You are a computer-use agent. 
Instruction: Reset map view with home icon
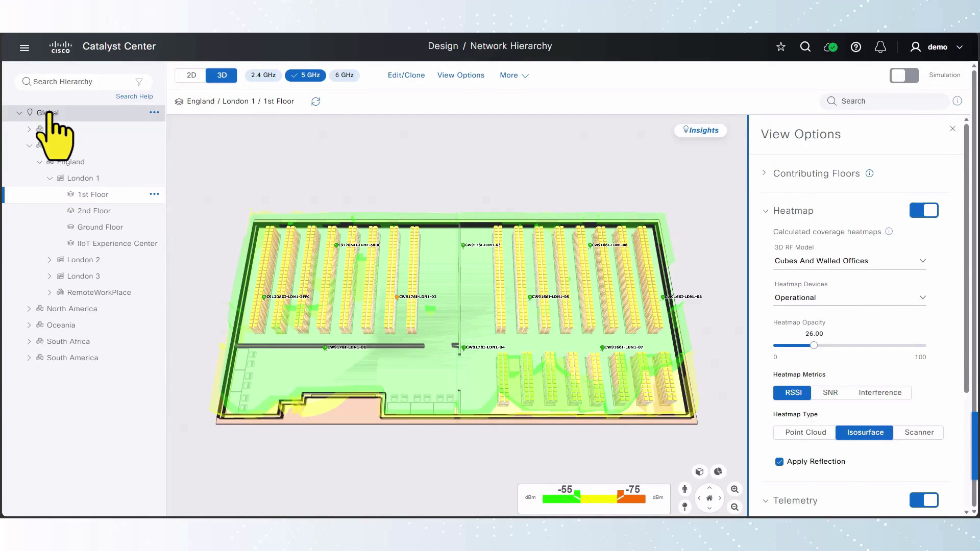coord(709,498)
